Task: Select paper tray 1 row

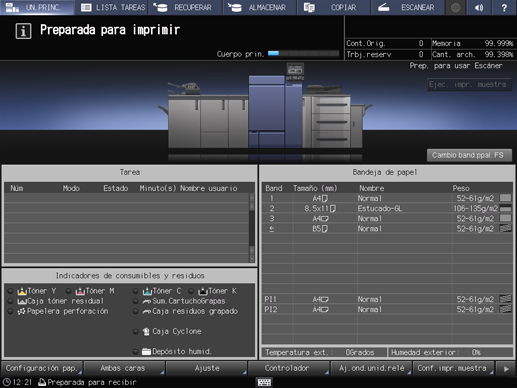Action: pos(387,198)
